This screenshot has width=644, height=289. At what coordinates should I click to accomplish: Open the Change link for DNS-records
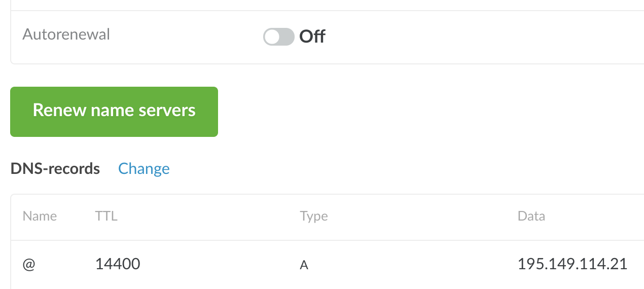click(144, 169)
